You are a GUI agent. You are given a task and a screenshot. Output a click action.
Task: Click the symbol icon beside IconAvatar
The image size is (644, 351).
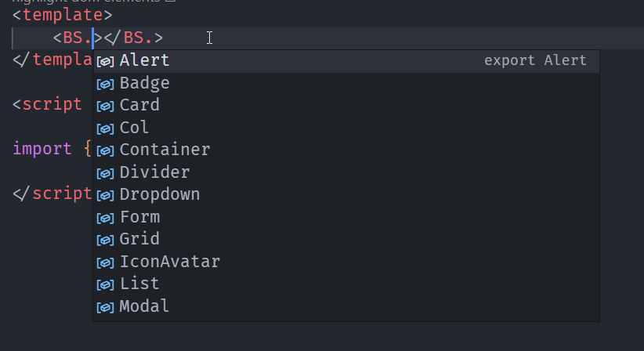(105, 262)
